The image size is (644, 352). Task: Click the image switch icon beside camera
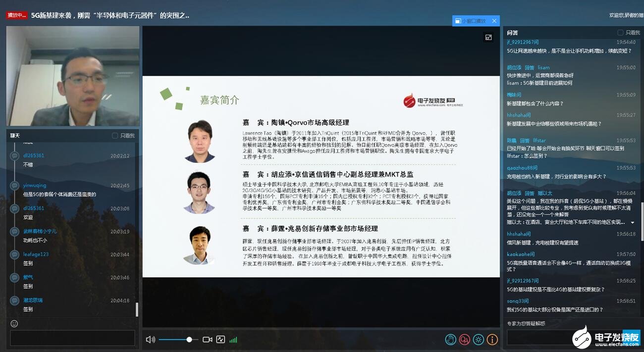220,340
